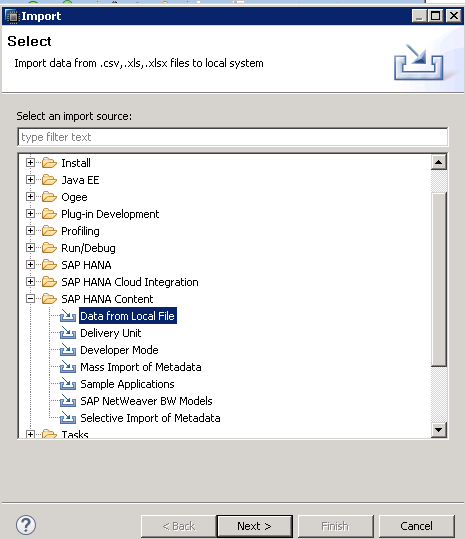Select the Profiling label
The height and width of the screenshot is (539, 465).
pyautogui.click(x=80, y=231)
